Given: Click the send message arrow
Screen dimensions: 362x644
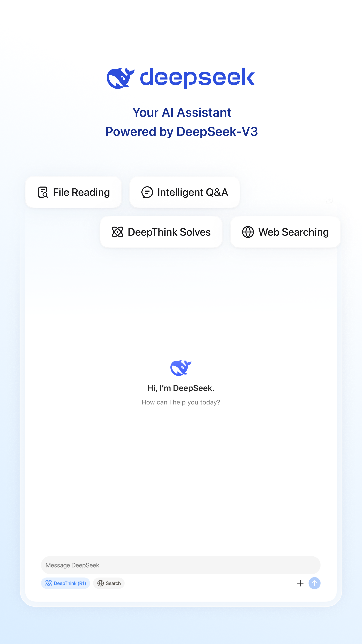Looking at the screenshot, I should tap(314, 583).
